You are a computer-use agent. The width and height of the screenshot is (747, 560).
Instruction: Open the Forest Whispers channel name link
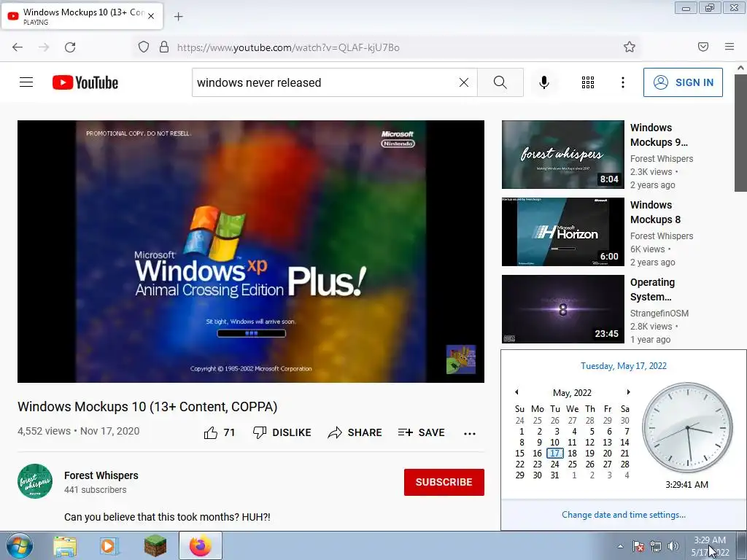pos(101,475)
